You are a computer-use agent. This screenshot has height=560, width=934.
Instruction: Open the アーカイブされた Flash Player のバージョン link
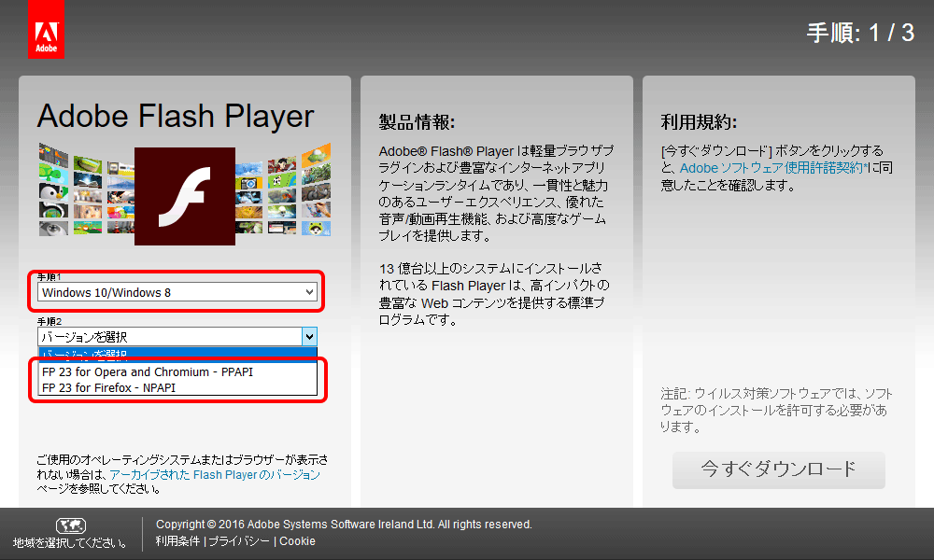pyautogui.click(x=215, y=475)
